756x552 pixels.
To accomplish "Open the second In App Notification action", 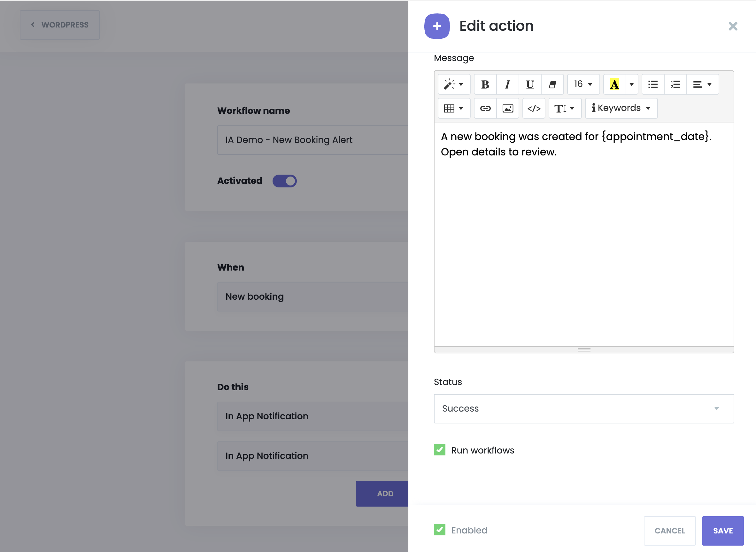I will click(x=313, y=456).
